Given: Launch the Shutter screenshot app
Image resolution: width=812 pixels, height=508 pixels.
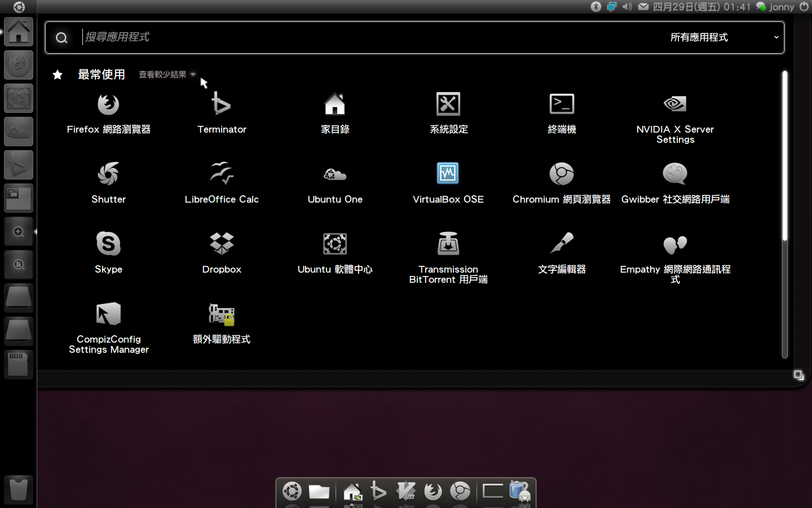Looking at the screenshot, I should (108, 184).
